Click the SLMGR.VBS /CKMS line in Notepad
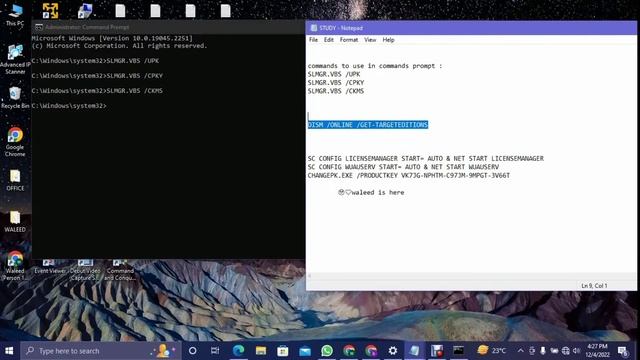 click(336, 91)
